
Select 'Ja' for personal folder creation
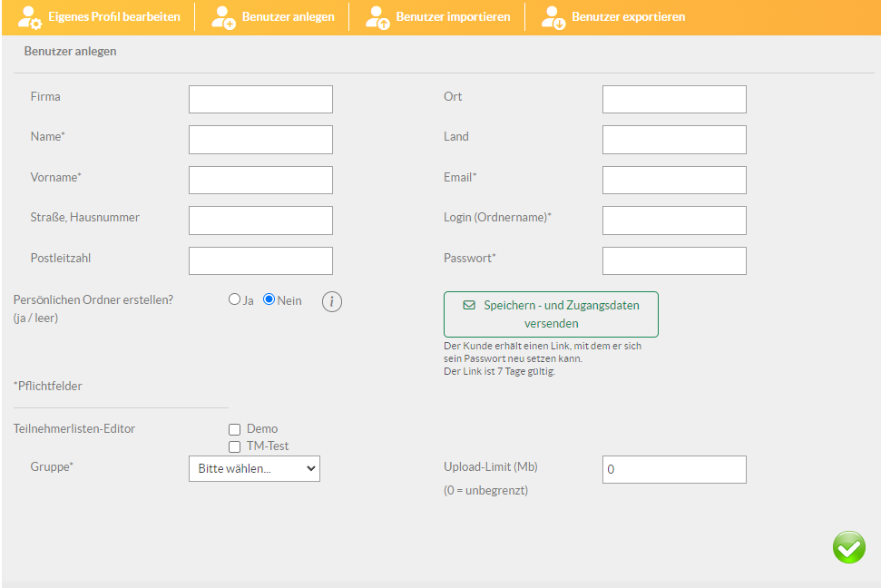234,299
